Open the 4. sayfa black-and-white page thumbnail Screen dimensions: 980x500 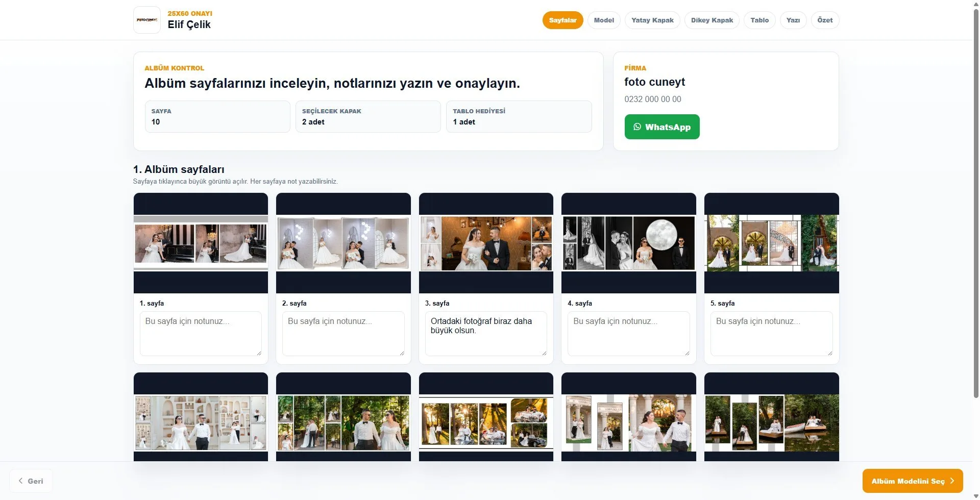[x=628, y=243]
